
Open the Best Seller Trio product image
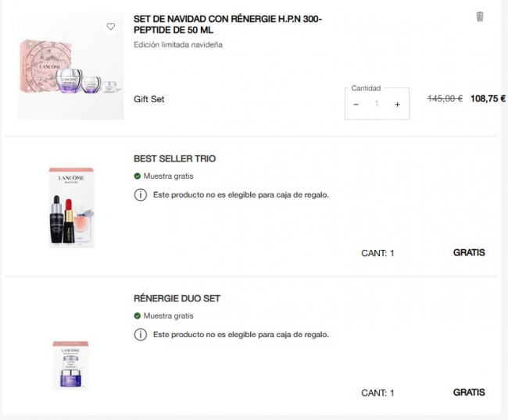(71, 207)
